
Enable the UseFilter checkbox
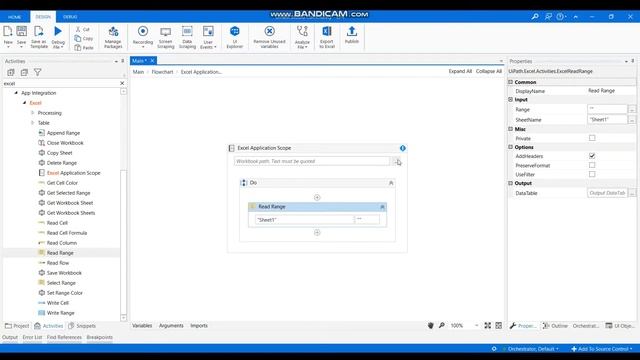[x=592, y=174]
